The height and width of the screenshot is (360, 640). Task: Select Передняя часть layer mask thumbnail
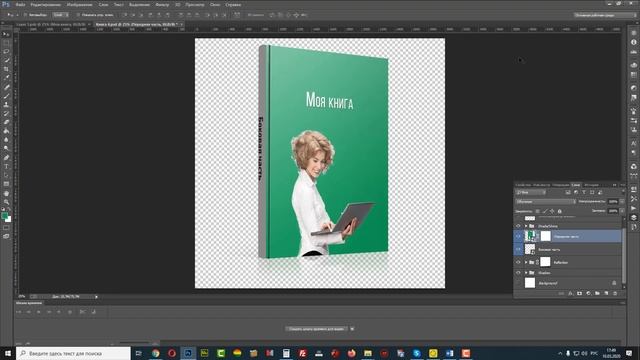point(546,236)
